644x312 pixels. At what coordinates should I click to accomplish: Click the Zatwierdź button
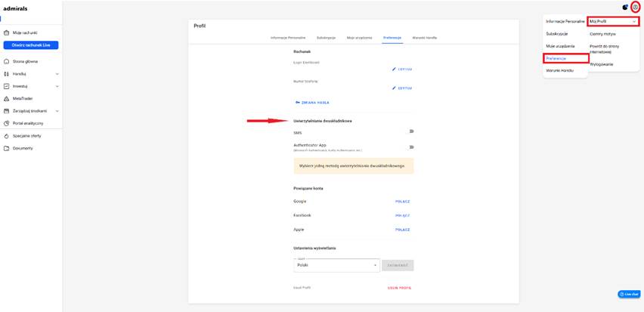pos(398,265)
